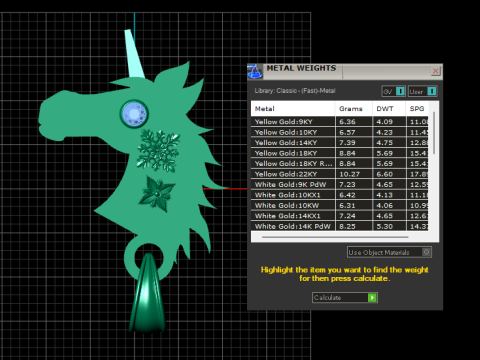Click the 4.23 DWT value

click(x=384, y=132)
